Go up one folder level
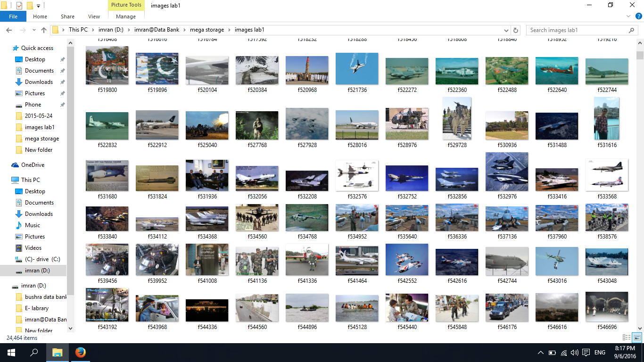Screen dimensions: 644x362 pos(44,30)
